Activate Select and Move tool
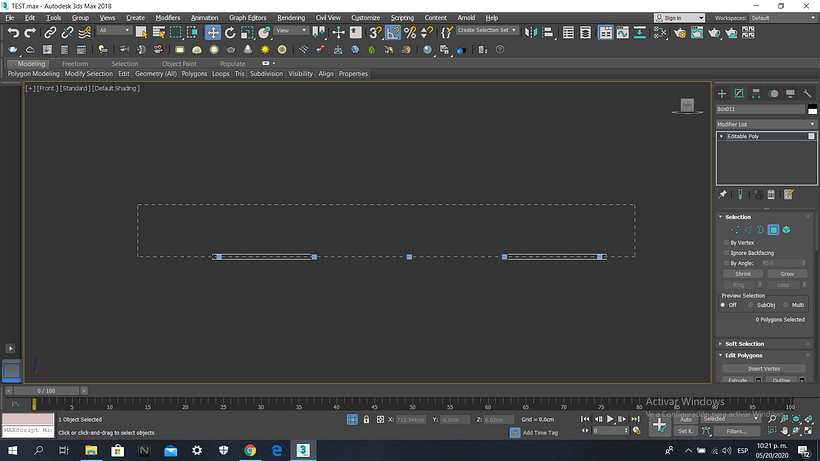Viewport: 820px width, 461px height. coord(213,32)
